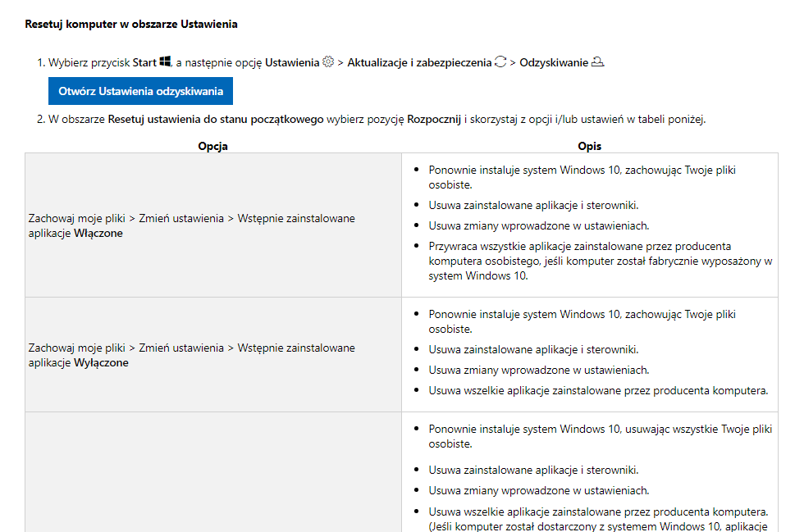Image resolution: width=795 pixels, height=532 pixels.
Task: Click the bold Ustawienia word in step one
Action: click(x=292, y=62)
